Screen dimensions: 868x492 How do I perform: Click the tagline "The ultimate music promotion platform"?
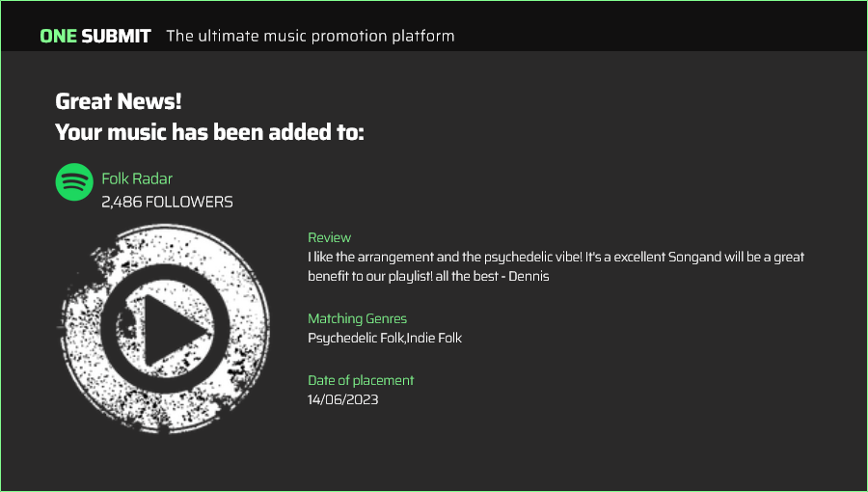coord(310,37)
